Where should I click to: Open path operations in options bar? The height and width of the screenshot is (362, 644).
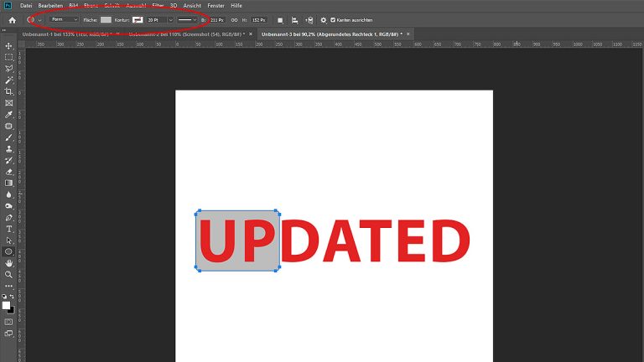pyautogui.click(x=280, y=20)
